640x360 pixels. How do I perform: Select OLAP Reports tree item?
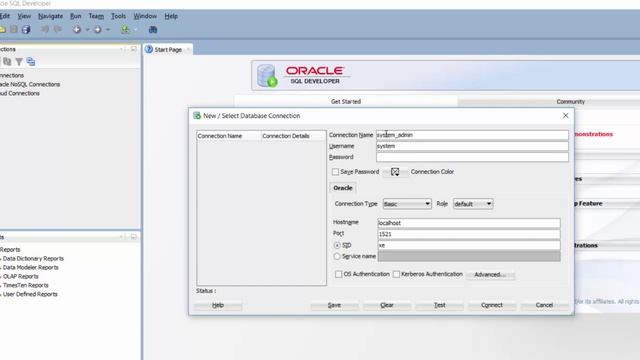pyautogui.click(x=20, y=277)
